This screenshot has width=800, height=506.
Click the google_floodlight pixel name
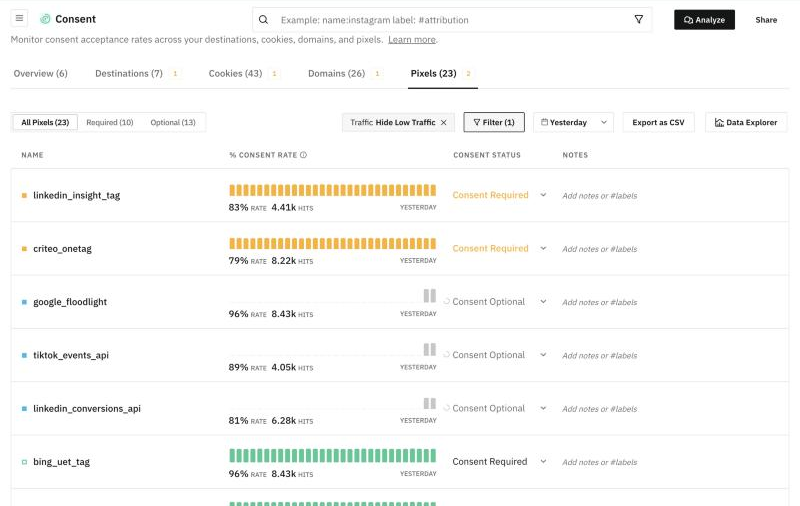coord(70,302)
